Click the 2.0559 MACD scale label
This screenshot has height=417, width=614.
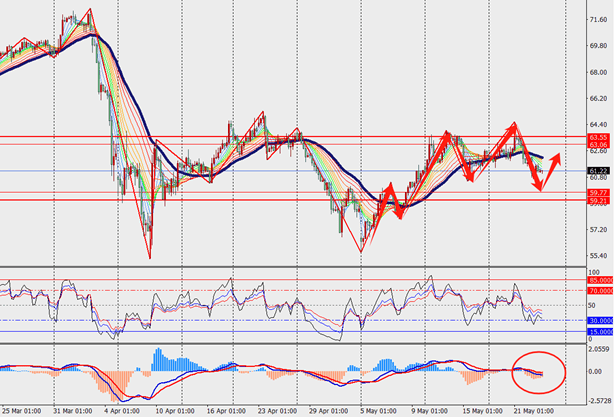(x=600, y=350)
